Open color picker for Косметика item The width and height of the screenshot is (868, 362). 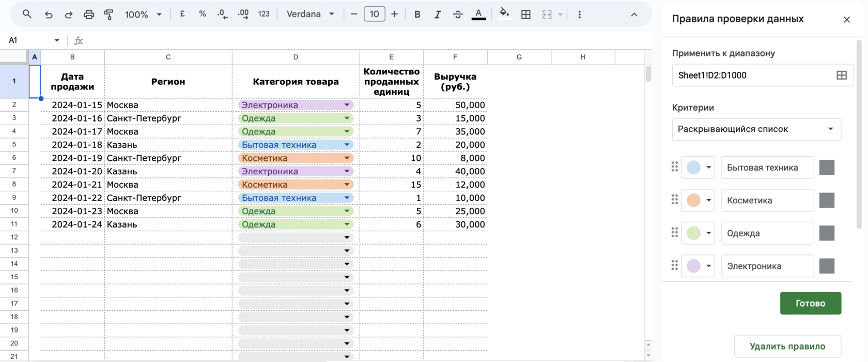click(698, 201)
